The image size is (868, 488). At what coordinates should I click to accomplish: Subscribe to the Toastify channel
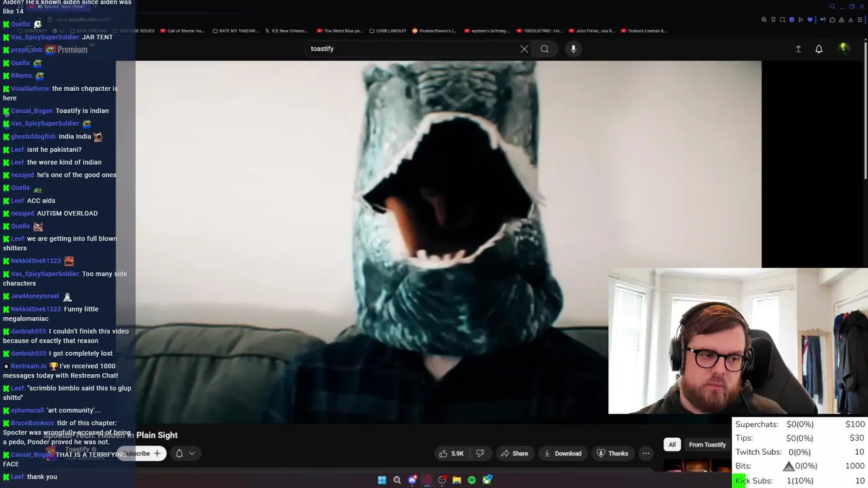142,453
